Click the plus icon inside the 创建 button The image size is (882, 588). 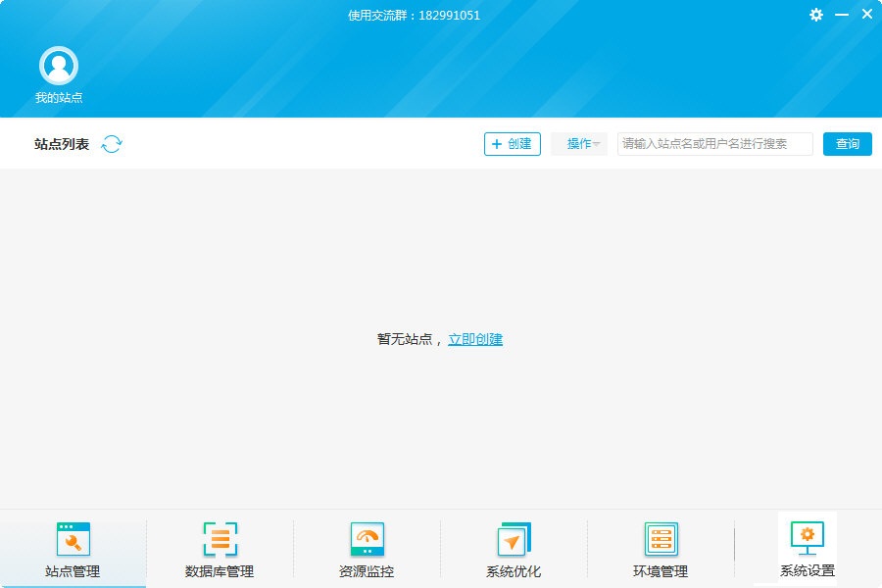click(497, 143)
